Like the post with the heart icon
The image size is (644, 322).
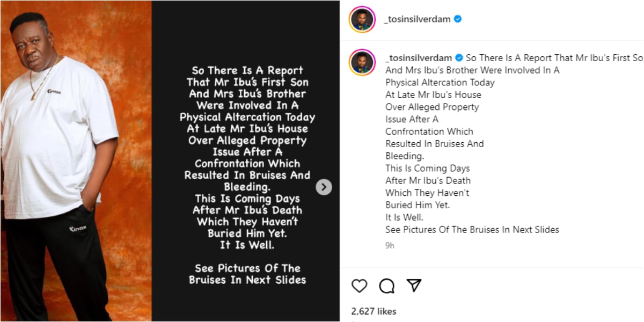(360, 286)
